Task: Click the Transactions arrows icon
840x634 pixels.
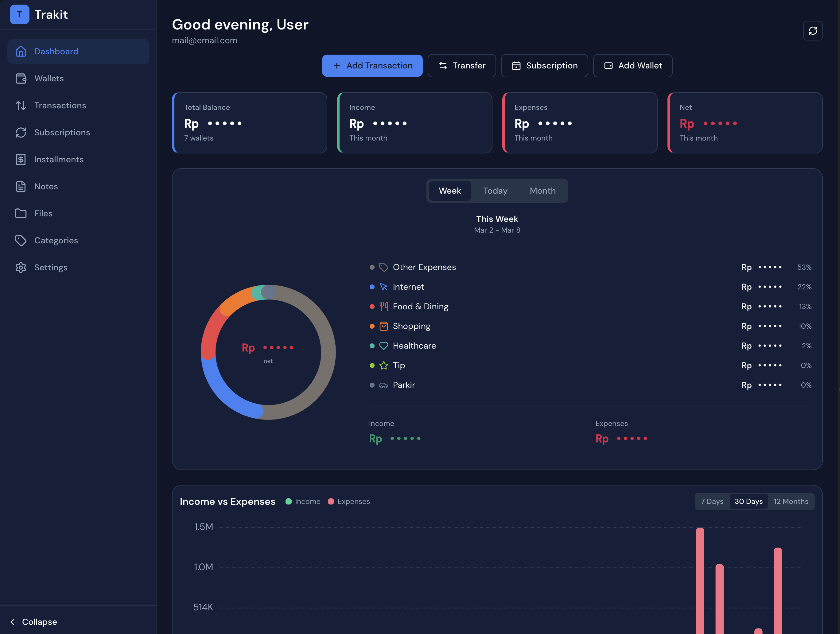Action: (x=21, y=106)
